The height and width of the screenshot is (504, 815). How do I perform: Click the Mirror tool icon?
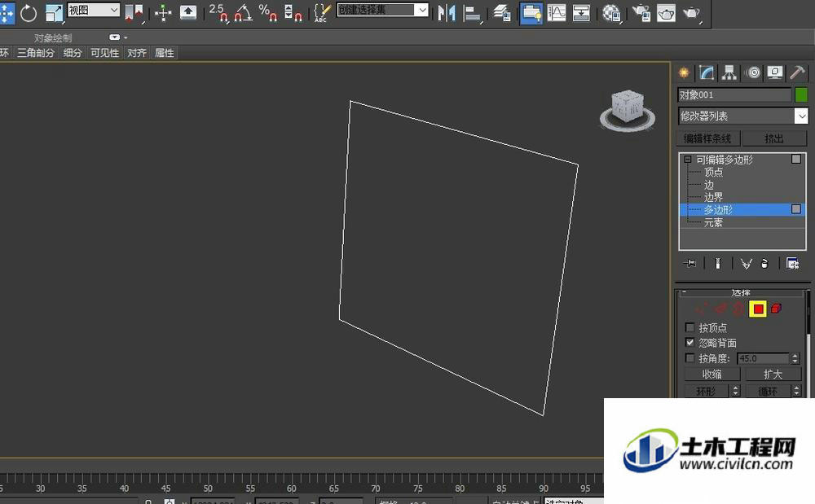click(x=447, y=12)
